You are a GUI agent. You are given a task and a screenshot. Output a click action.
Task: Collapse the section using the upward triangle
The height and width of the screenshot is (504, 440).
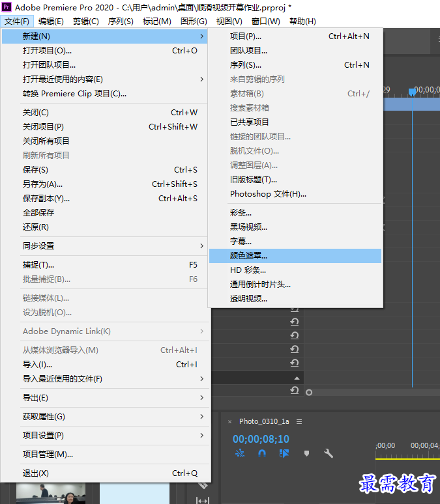pyautogui.click(x=297, y=378)
